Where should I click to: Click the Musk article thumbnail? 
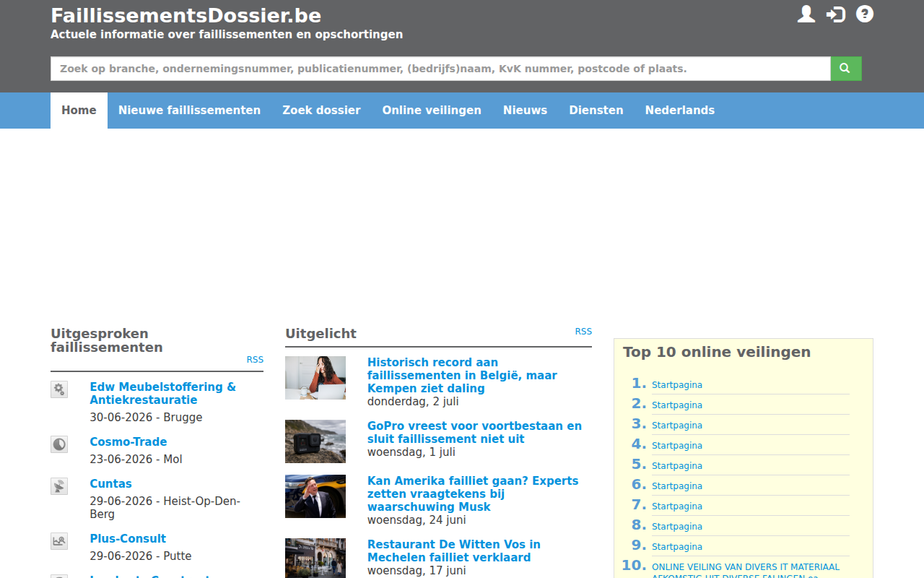click(x=315, y=496)
